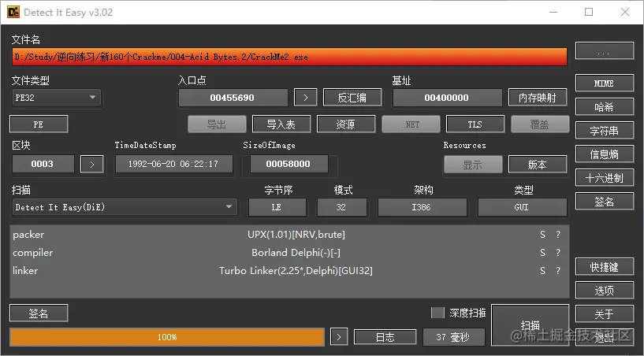Viewport: 644px width, 356px height.
Task: Click the right sidebar 签名 button
Action: pos(605,202)
